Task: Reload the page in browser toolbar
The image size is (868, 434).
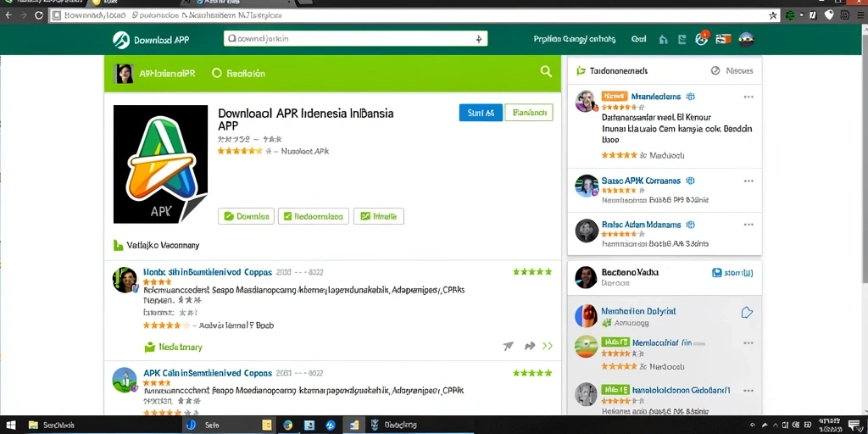Action: 39,15
